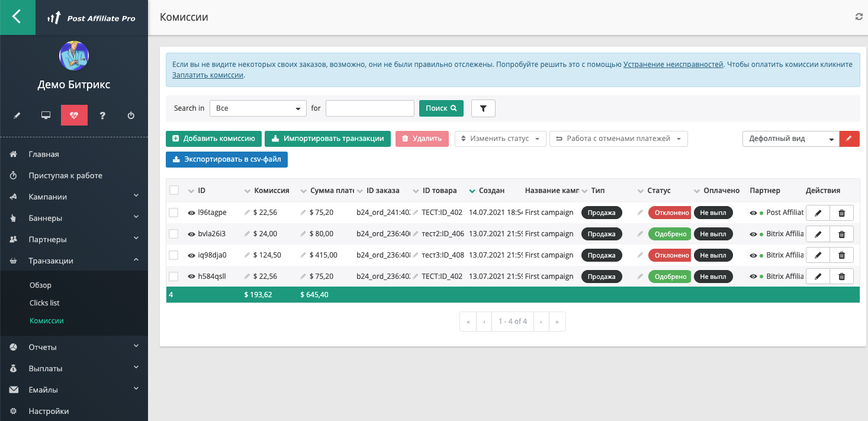This screenshot has height=421, width=868.
Task: Click the refresh icon in page header
Action: (x=859, y=17)
